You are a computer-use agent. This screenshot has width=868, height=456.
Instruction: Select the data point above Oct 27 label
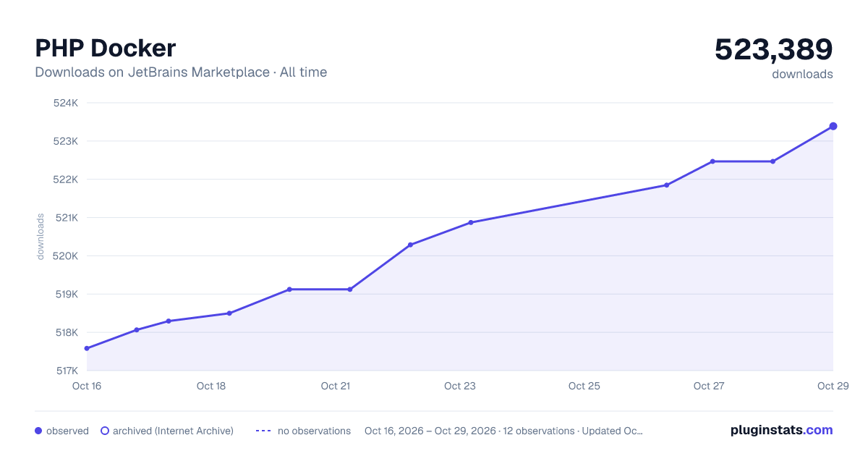coord(712,161)
